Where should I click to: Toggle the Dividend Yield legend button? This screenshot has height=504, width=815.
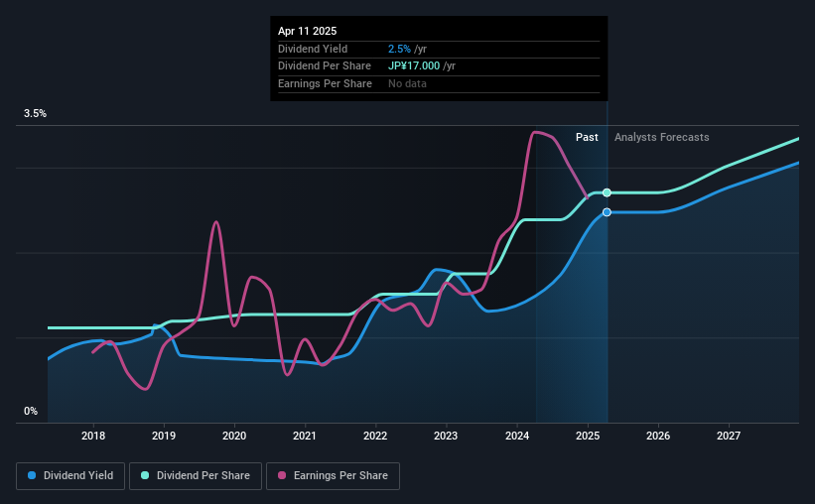tap(70, 476)
